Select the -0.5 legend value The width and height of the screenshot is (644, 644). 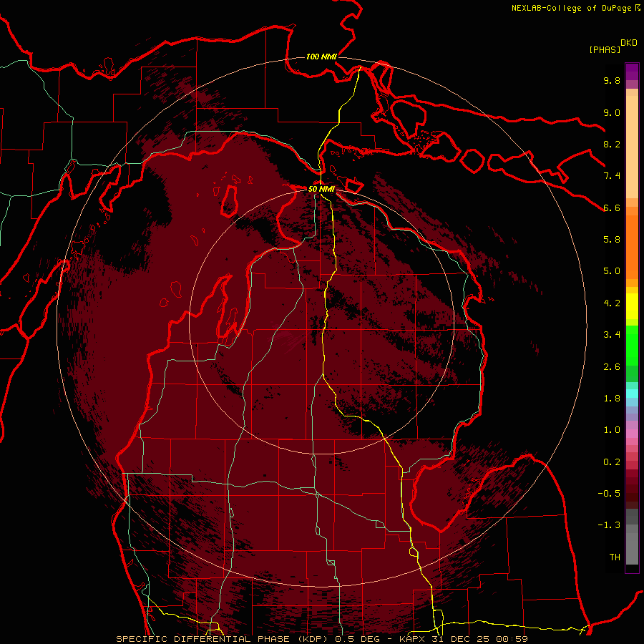(609, 494)
